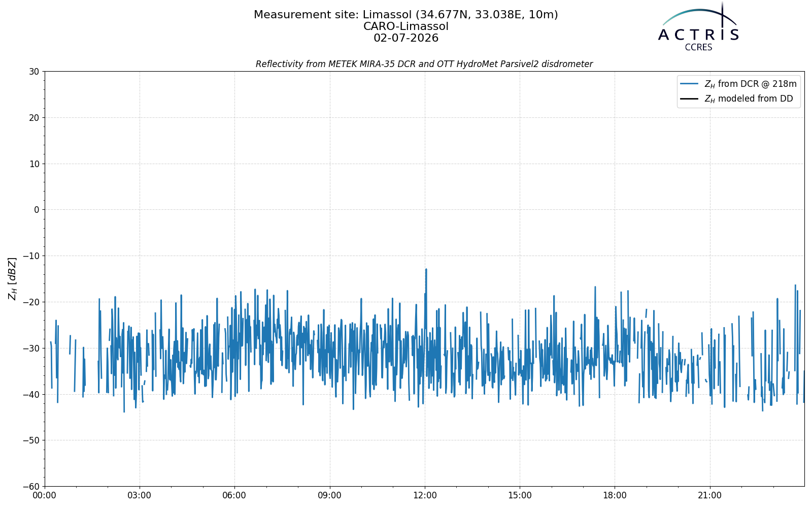The width and height of the screenshot is (812, 508).
Task: Click the x-axis time label '18:00'
Action: 615,496
